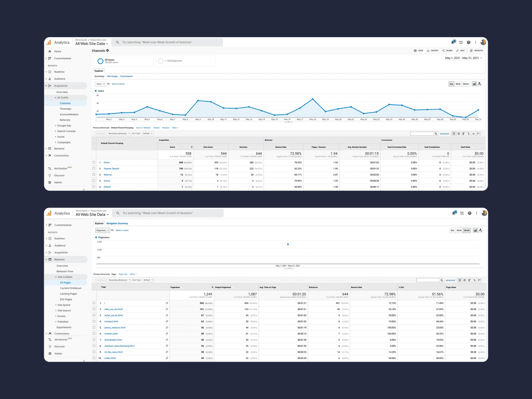Tick the /index.html row checkbox
532x399 pixels.
coord(94,358)
